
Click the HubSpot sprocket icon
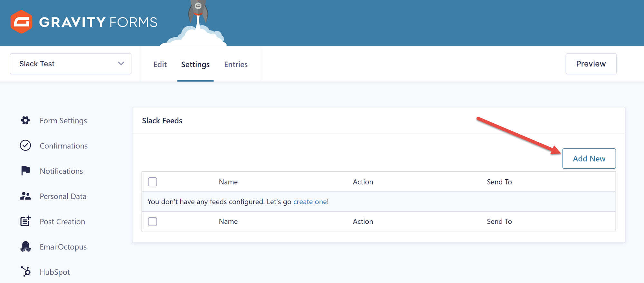click(x=25, y=271)
